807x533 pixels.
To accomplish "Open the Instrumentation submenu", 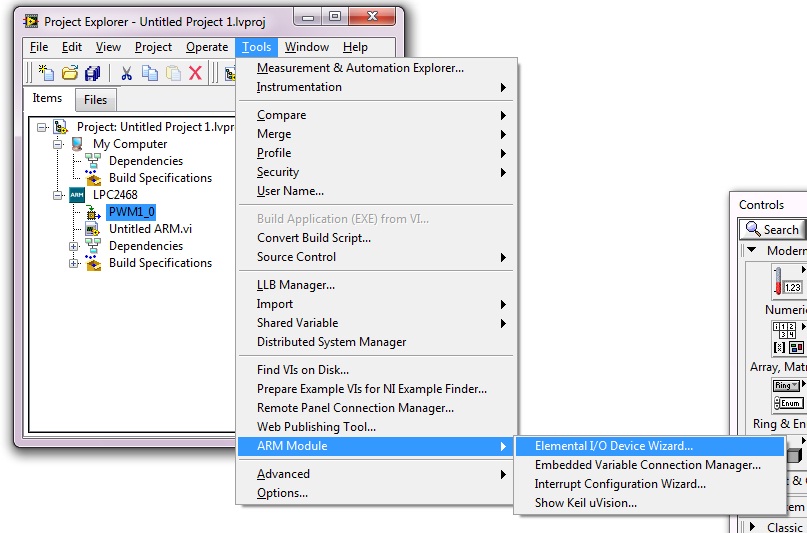I will (x=378, y=87).
